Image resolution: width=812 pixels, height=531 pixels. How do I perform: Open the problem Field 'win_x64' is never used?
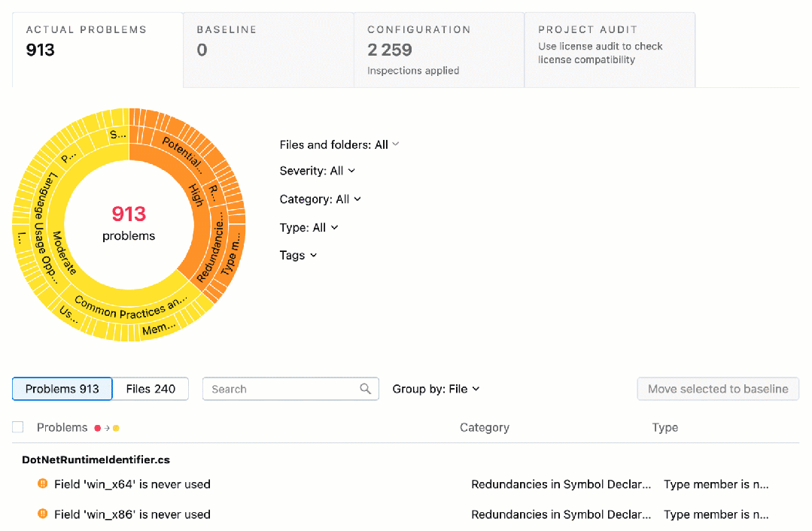132,484
